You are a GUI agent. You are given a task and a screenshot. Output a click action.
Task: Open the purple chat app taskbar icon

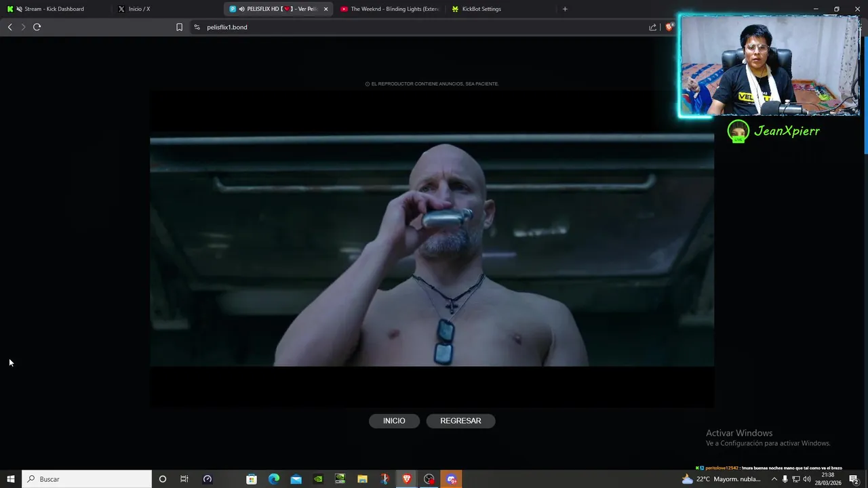[x=451, y=479]
